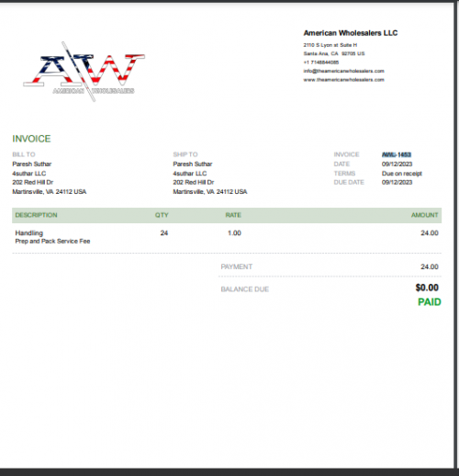
Task: Click the company phone number +1 7148844085
Action: pyautogui.click(x=321, y=62)
